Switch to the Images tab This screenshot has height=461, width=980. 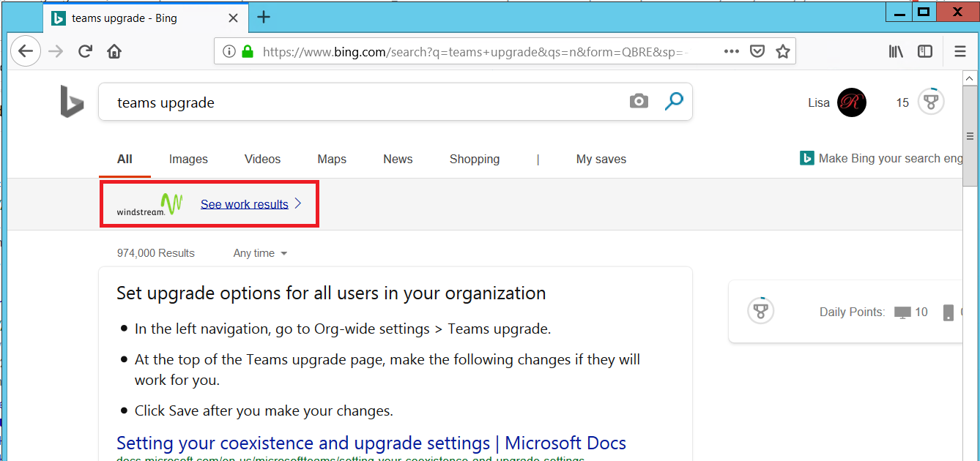tap(188, 159)
